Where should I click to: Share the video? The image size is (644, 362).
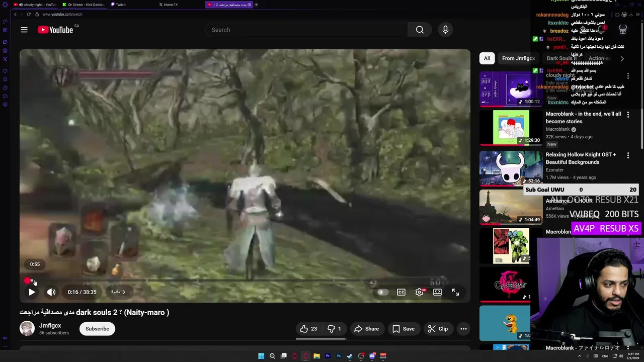[x=366, y=329]
